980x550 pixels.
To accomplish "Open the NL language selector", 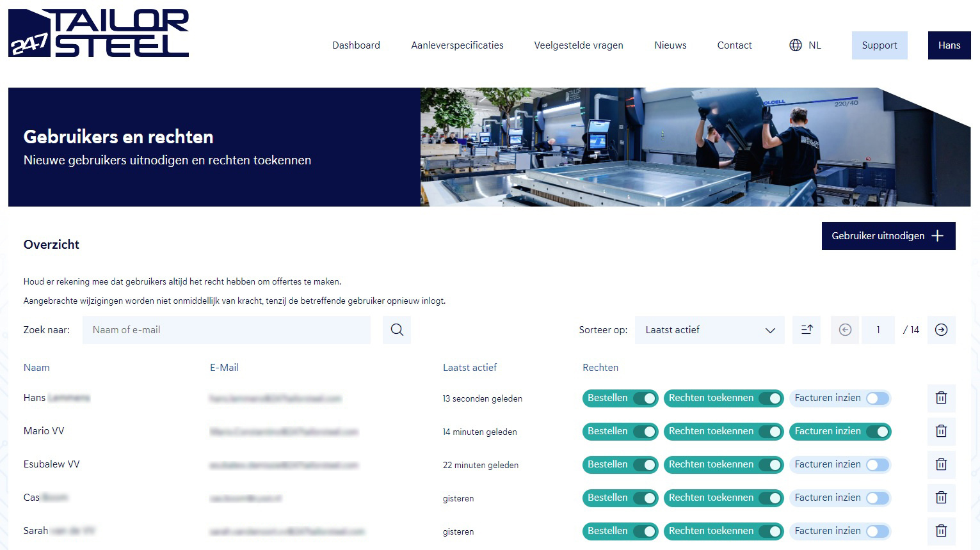I will [x=805, y=45].
